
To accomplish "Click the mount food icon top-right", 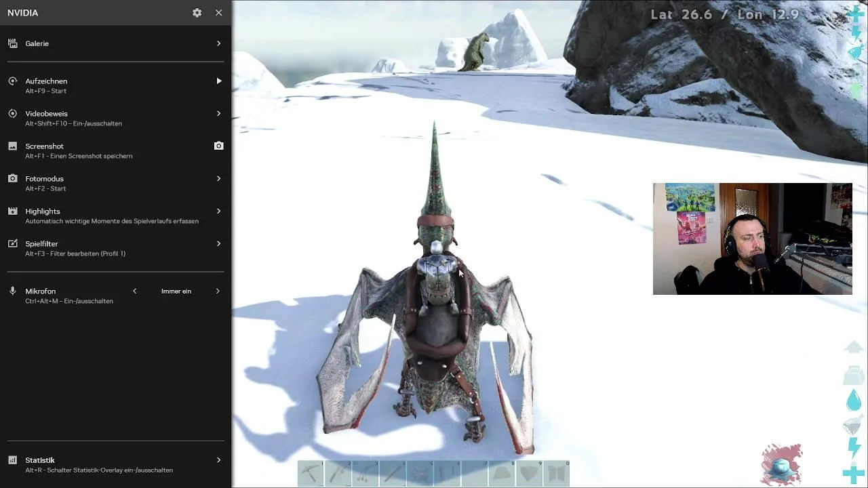I will tap(856, 52).
